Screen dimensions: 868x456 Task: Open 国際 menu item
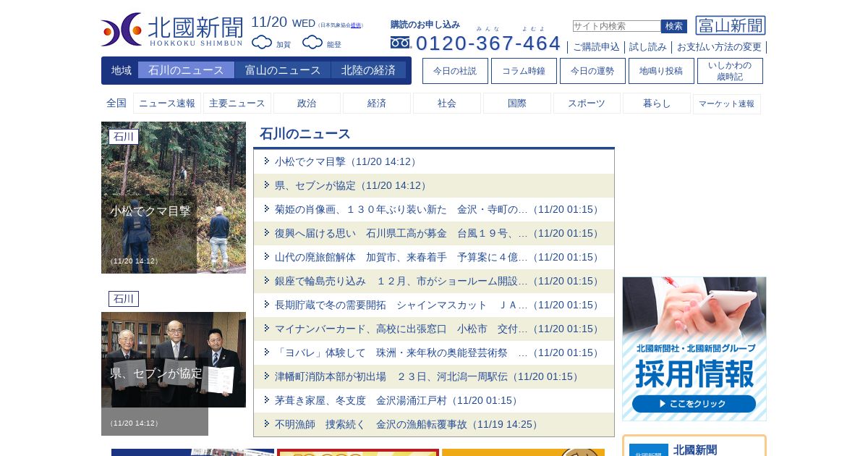[517, 104]
